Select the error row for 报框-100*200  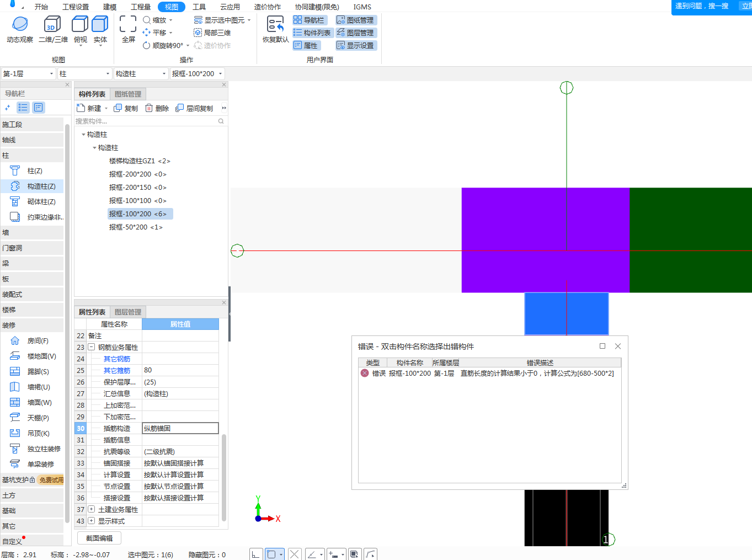pyautogui.click(x=489, y=374)
